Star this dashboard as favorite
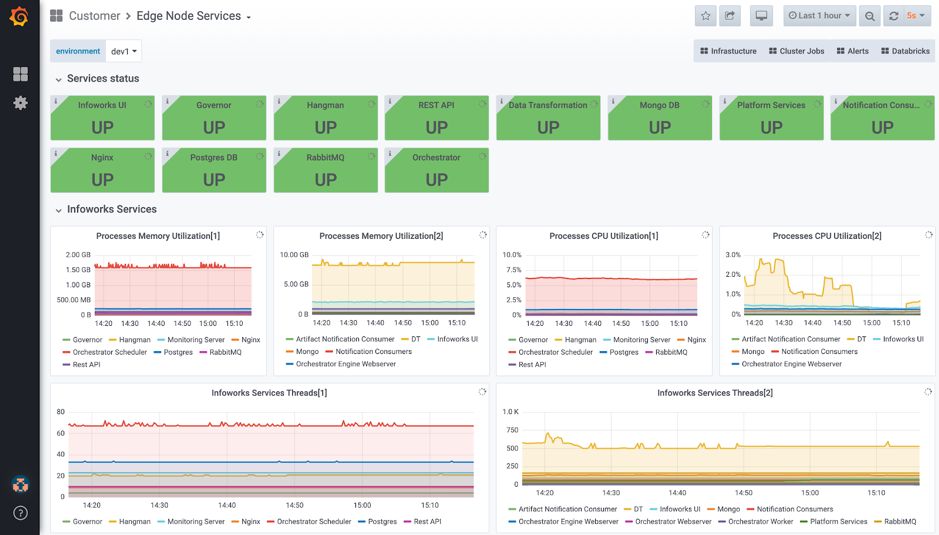 (x=705, y=16)
